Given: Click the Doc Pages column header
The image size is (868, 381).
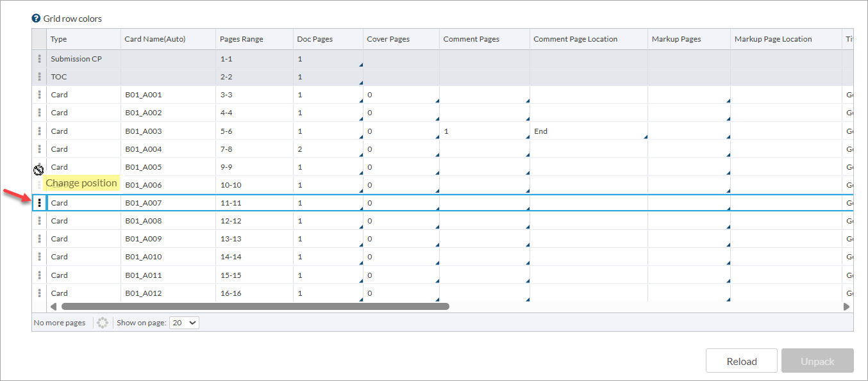Looking at the screenshot, I should 328,39.
